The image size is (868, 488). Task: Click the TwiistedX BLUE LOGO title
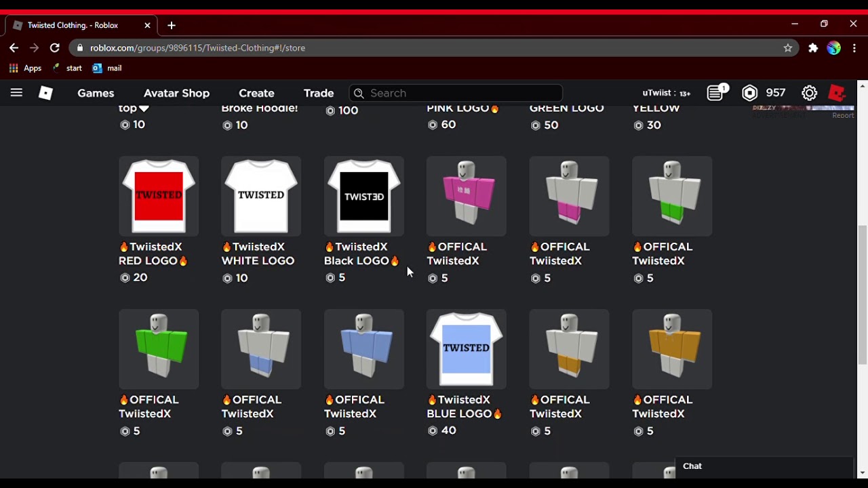(x=465, y=407)
